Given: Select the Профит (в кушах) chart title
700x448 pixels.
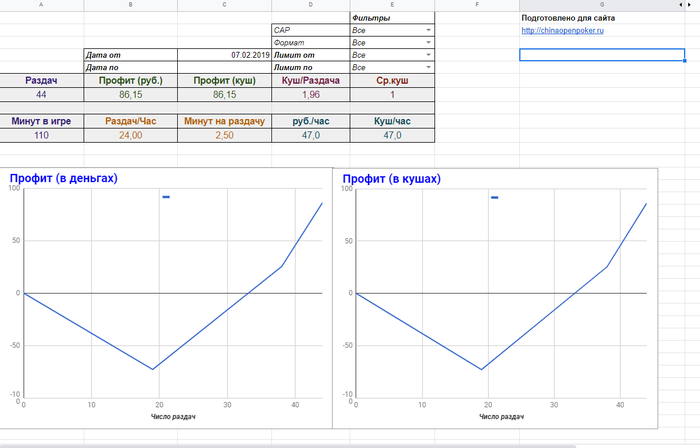Looking at the screenshot, I should [392, 179].
